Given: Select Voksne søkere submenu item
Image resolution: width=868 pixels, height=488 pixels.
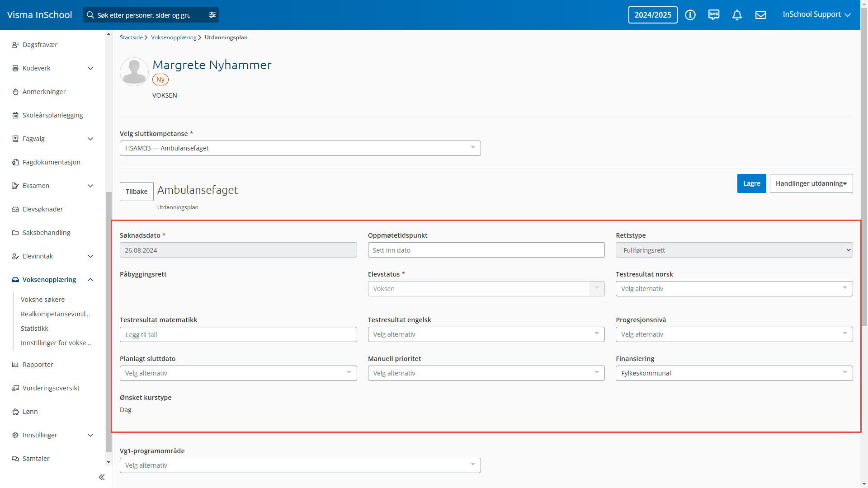Looking at the screenshot, I should click(42, 300).
